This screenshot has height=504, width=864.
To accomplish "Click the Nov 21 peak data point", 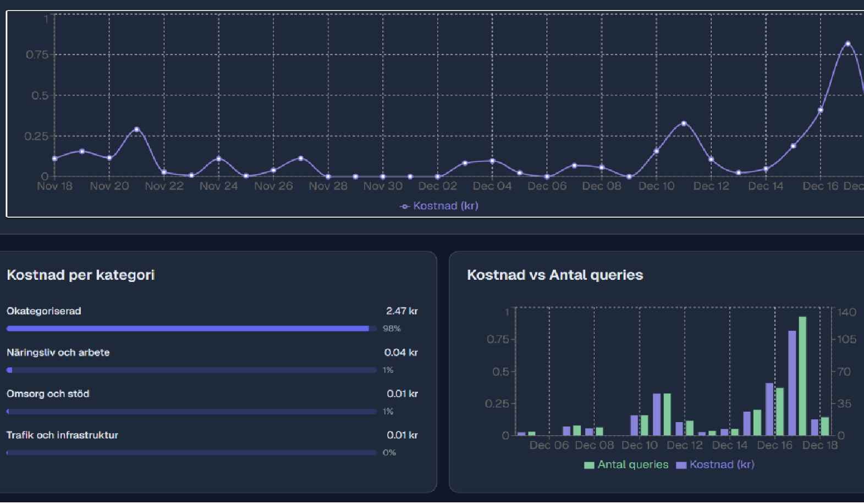I will click(136, 130).
